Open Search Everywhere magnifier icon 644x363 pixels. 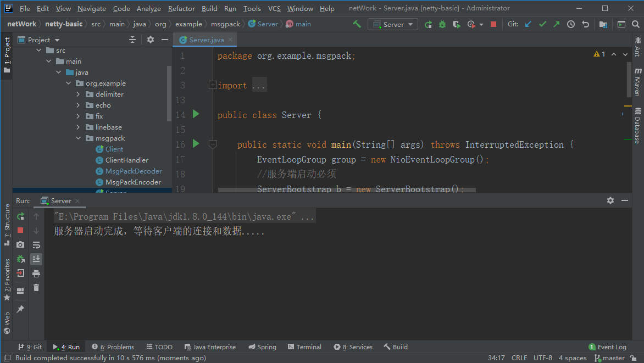point(635,24)
